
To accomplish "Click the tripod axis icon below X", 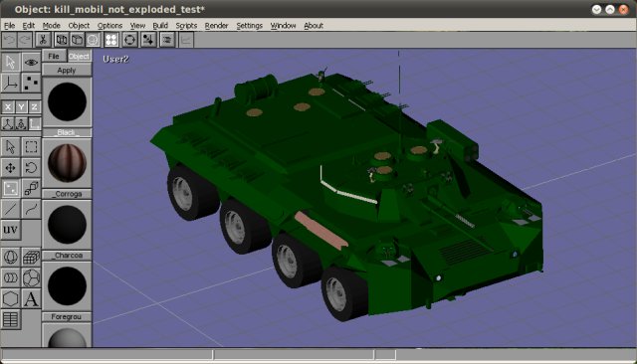I will pyautogui.click(x=8, y=123).
